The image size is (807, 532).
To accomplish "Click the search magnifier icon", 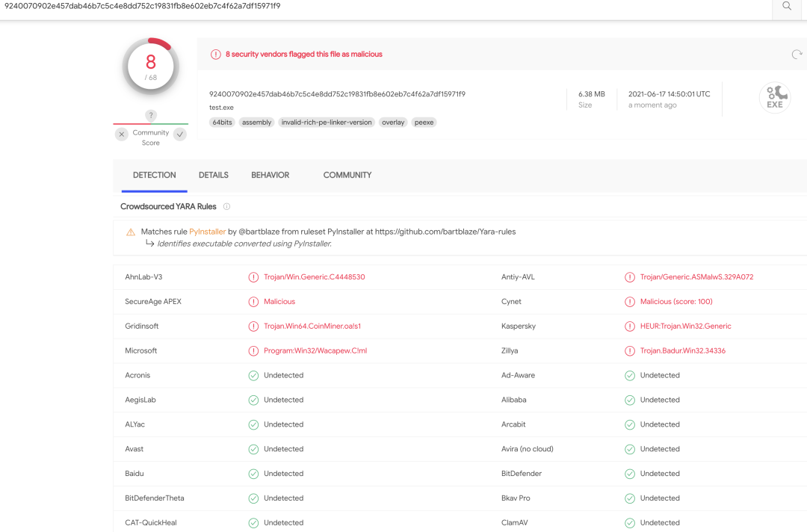I will (786, 6).
